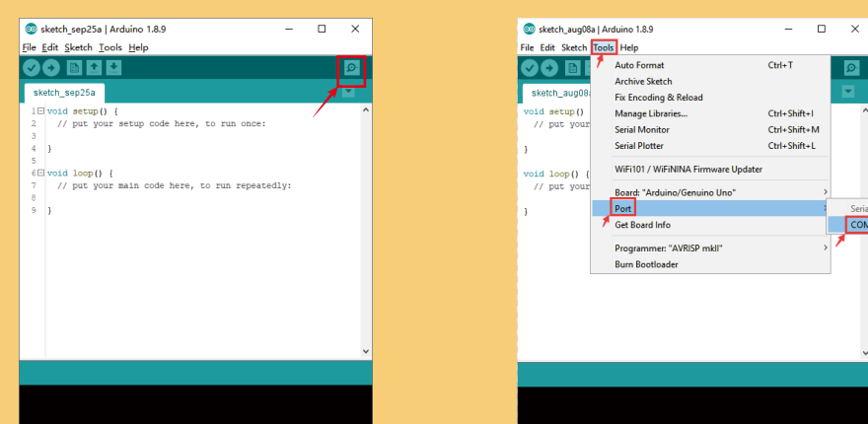The width and height of the screenshot is (868, 424).
Task: Click Arduino logo in sketch_sep25a title bar
Action: click(x=31, y=29)
